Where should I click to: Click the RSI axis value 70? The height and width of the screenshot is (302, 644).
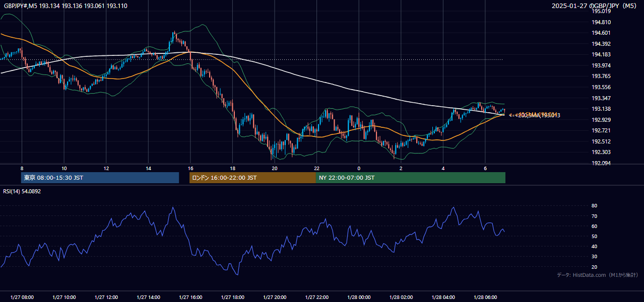pyautogui.click(x=594, y=216)
